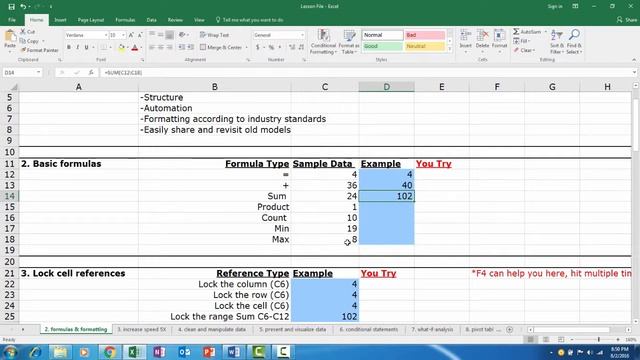This screenshot has width=640, height=360.
Task: Click the Save icon in Quick Access Toolbar
Action: tap(11, 7)
